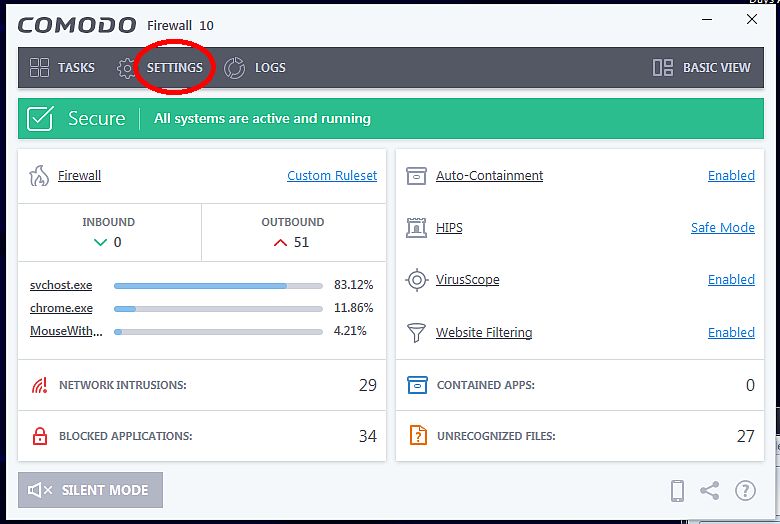
Task: Toggle Silent Mode on
Action: (90, 490)
